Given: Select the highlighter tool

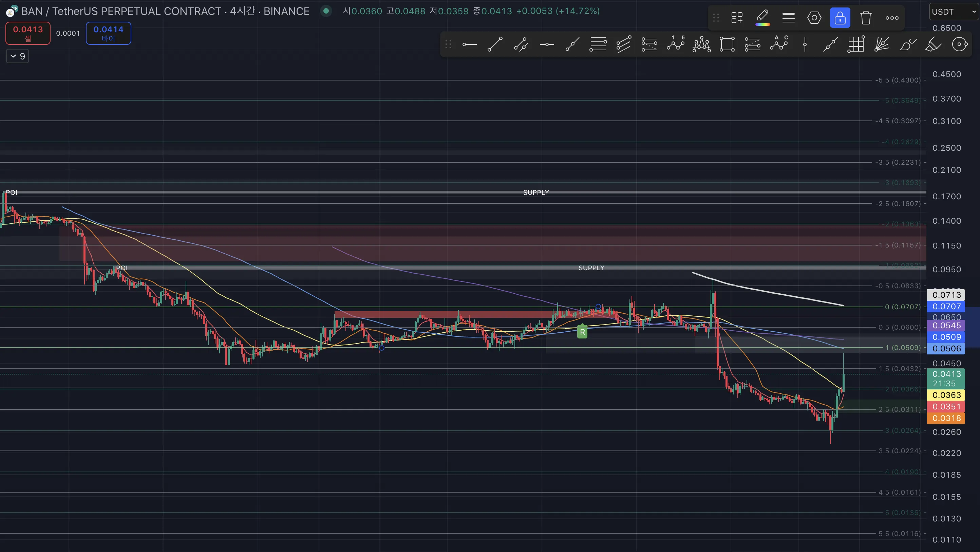Looking at the screenshot, I should point(933,44).
